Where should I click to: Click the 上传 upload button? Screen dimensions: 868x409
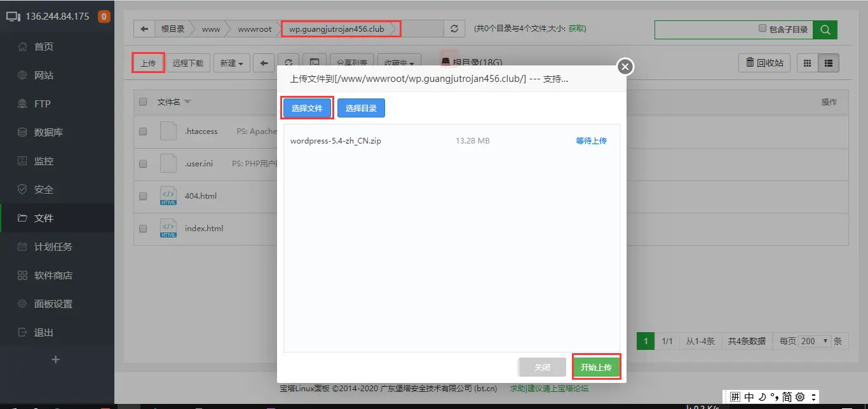pos(148,63)
